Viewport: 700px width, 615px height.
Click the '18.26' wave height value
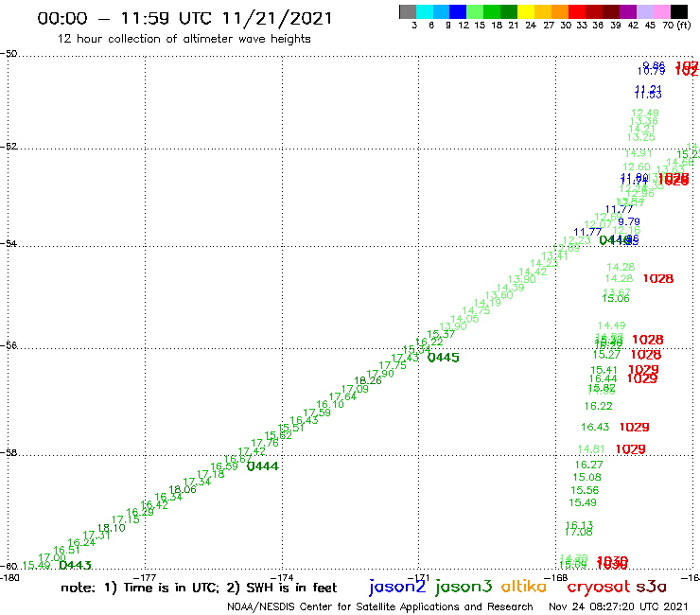[368, 380]
